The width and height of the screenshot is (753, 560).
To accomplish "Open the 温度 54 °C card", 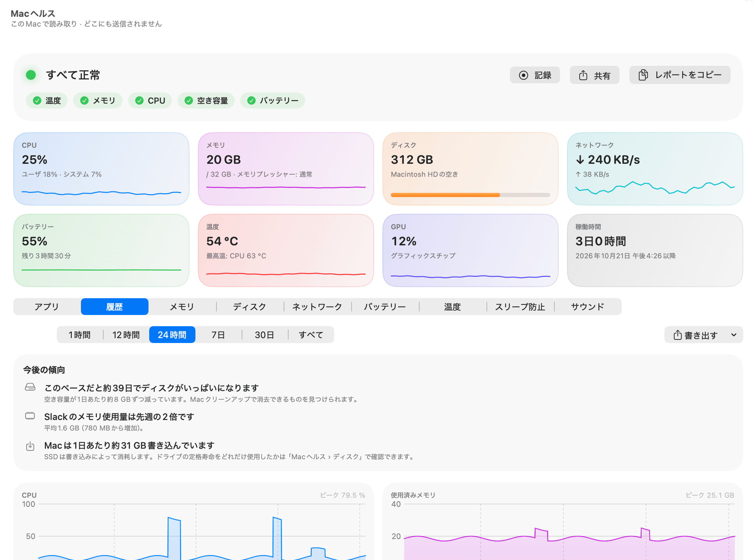I will pyautogui.click(x=286, y=250).
